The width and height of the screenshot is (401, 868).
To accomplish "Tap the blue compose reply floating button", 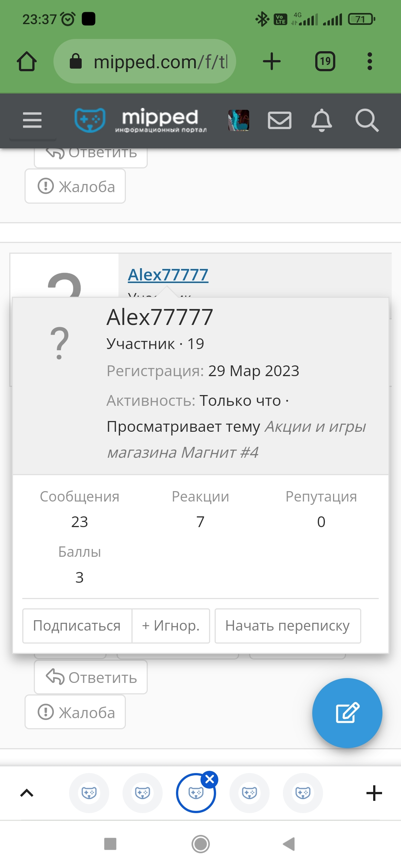I will tap(347, 713).
